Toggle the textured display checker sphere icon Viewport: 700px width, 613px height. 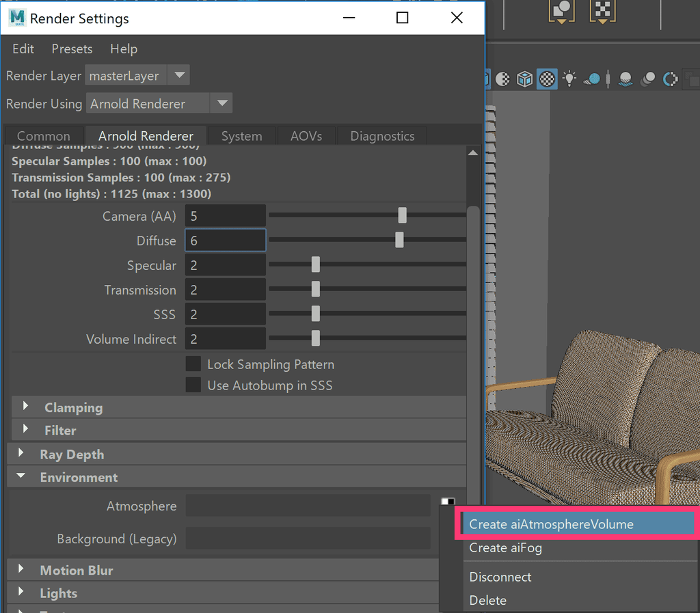pyautogui.click(x=547, y=79)
